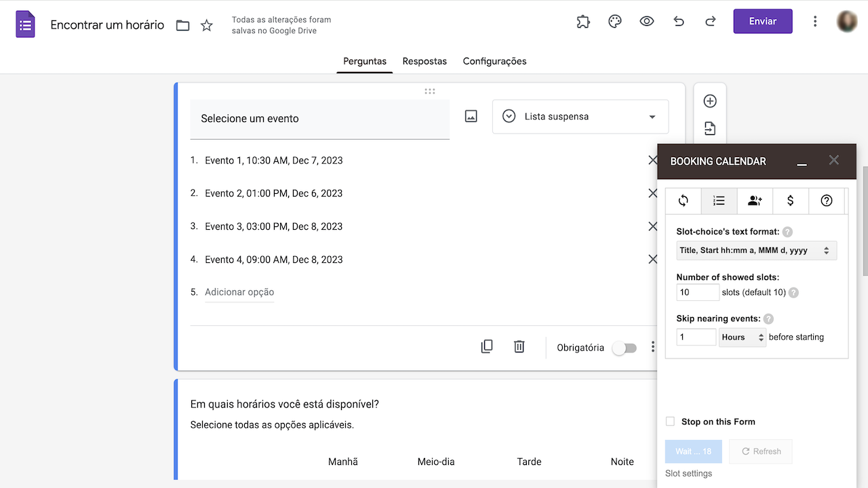The image size is (868, 488).
Task: Open the Google Forms home icon
Action: coord(26,25)
